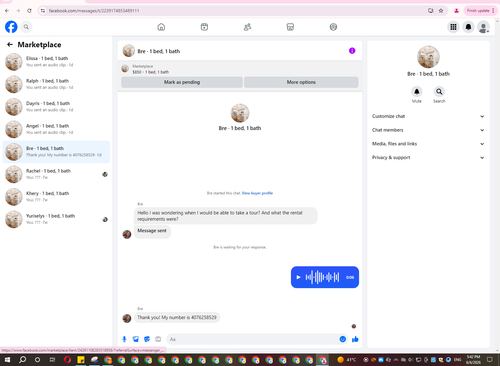Viewport: 500px width, 366px height.
Task: Expand Media, files and links section
Action: click(428, 144)
